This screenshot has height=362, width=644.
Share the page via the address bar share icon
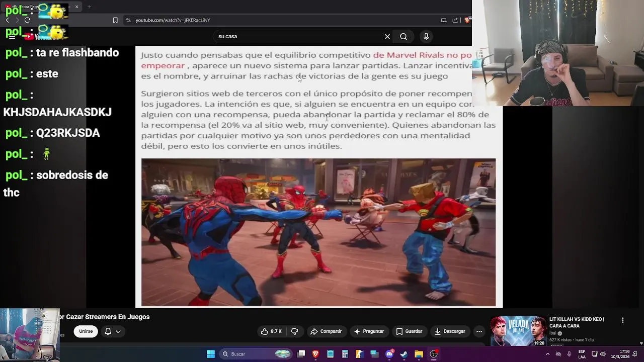(455, 20)
